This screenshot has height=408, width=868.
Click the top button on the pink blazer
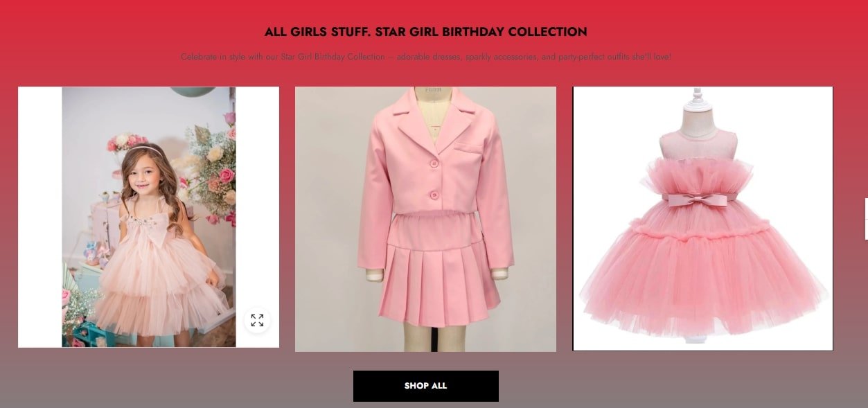pos(434,164)
